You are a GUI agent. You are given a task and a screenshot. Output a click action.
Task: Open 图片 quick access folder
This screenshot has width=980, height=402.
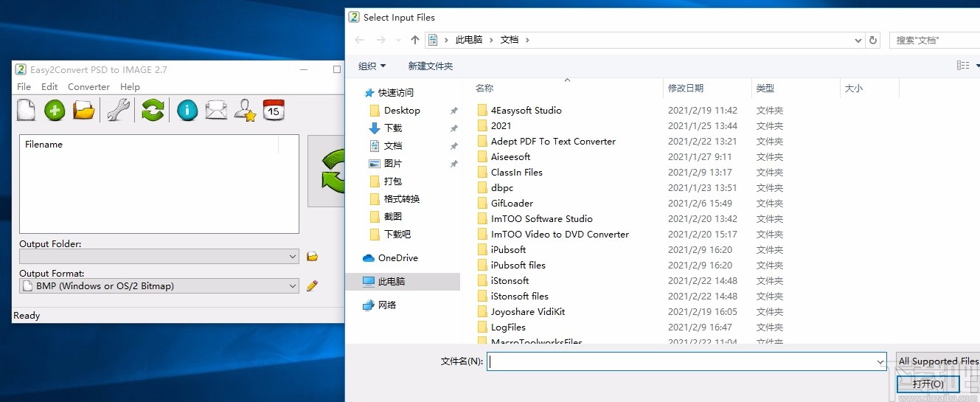pos(393,164)
